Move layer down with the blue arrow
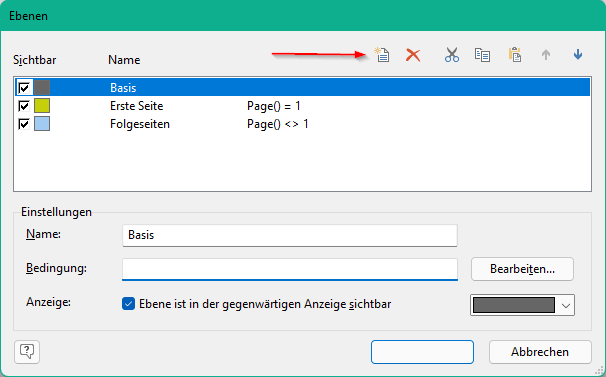Image resolution: width=606 pixels, height=377 pixels. tap(578, 55)
